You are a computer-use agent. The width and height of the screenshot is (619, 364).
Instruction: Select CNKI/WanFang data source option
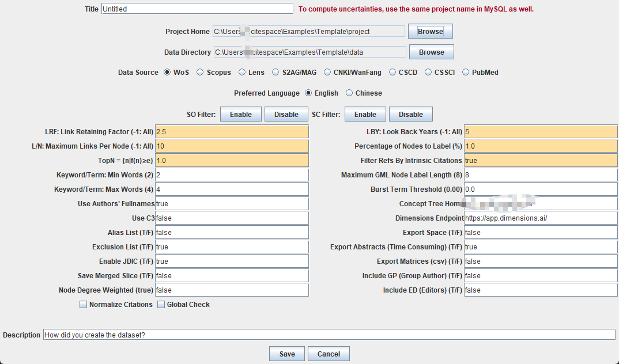[x=328, y=73]
